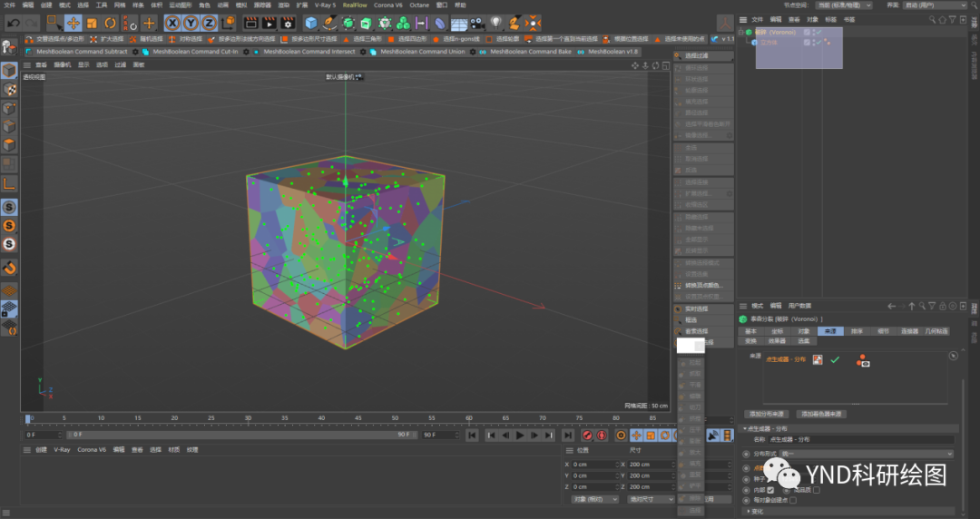
Task: Select the Rotate tool icon
Action: (x=110, y=24)
